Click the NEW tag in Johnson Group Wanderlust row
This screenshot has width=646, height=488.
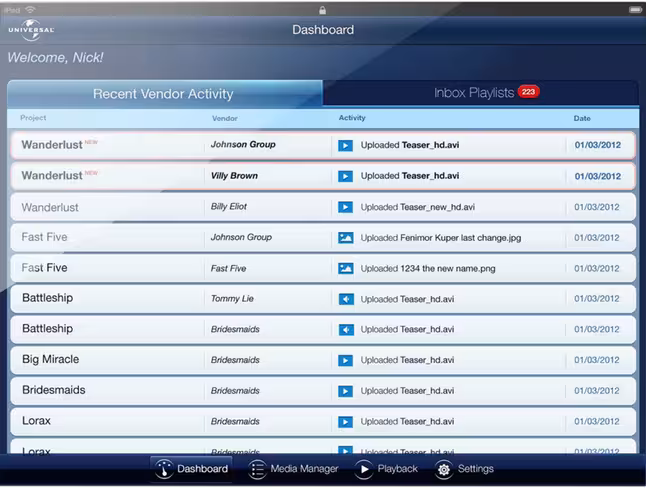(x=91, y=142)
